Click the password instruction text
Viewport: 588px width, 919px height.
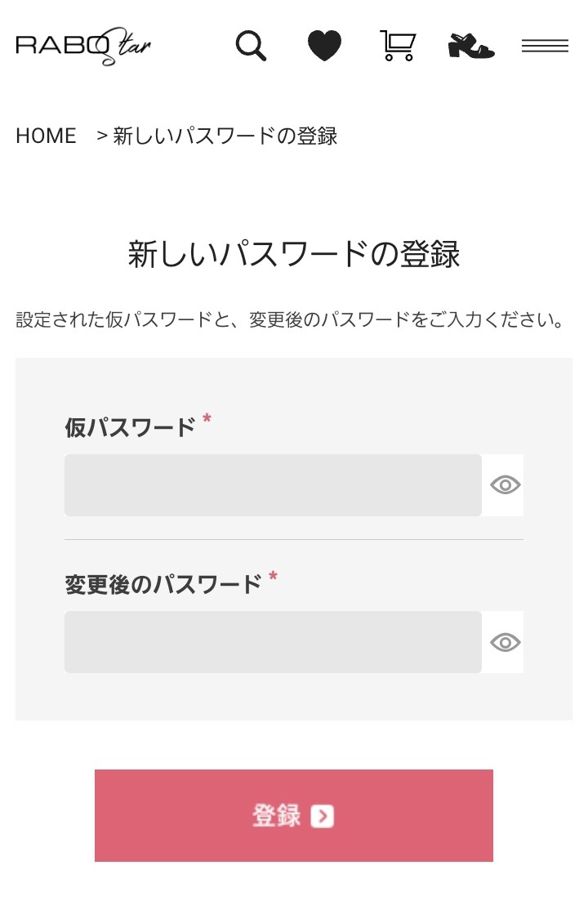(291, 319)
